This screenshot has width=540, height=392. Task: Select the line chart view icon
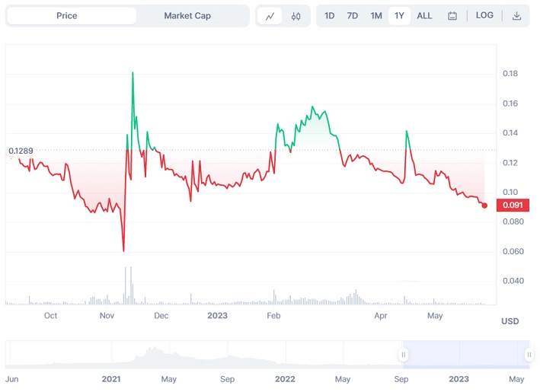click(x=270, y=16)
